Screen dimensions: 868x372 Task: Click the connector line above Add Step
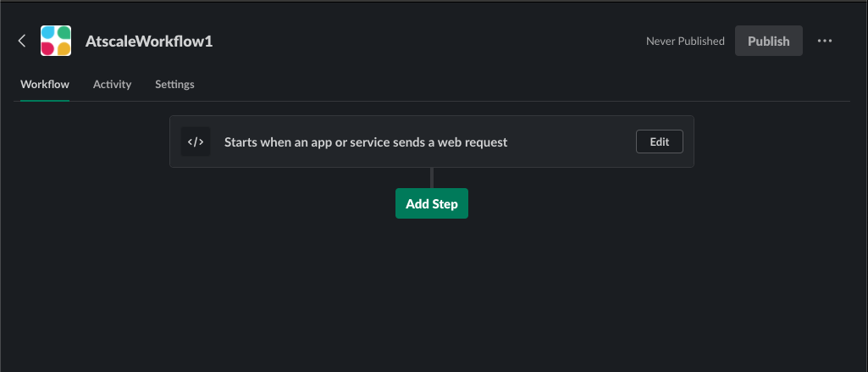click(x=432, y=178)
